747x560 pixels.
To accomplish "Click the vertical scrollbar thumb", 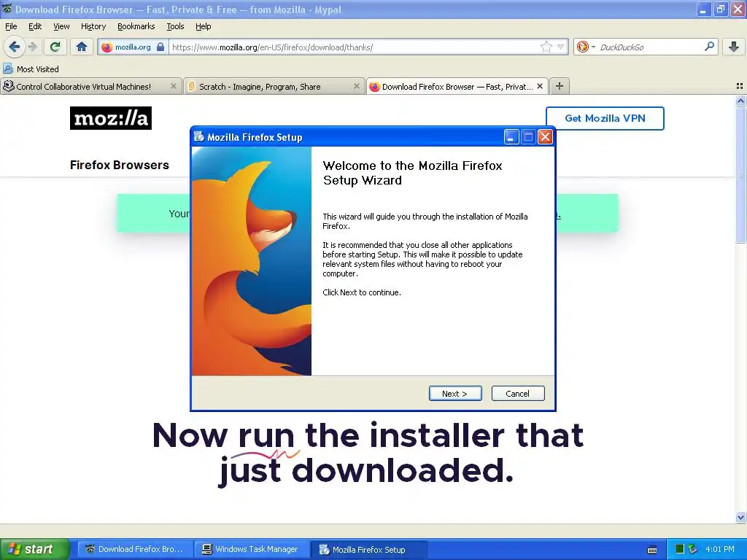I will point(740,175).
